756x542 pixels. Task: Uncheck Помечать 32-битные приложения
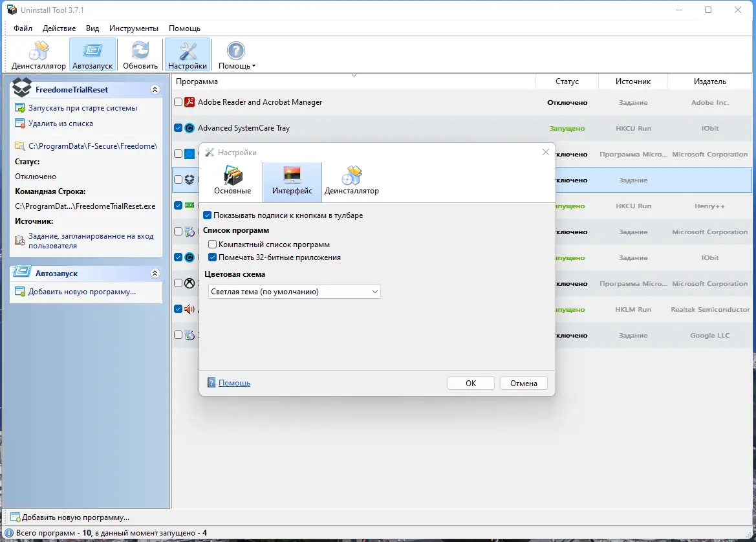click(x=212, y=257)
